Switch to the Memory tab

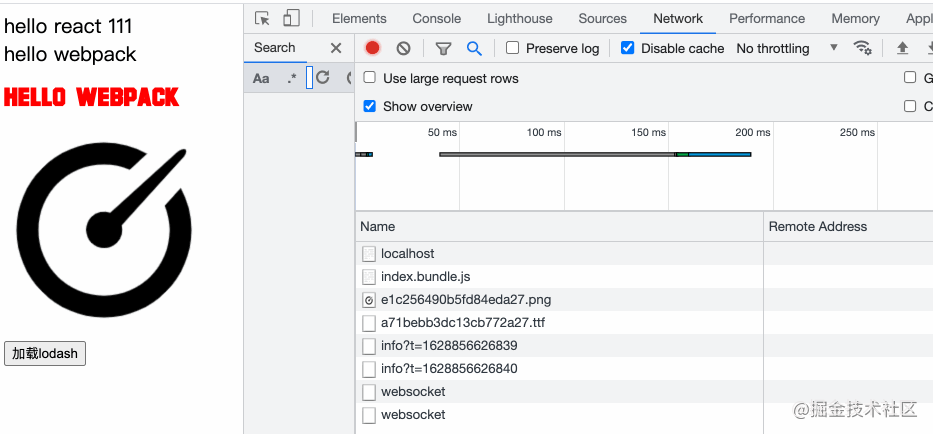pos(856,18)
